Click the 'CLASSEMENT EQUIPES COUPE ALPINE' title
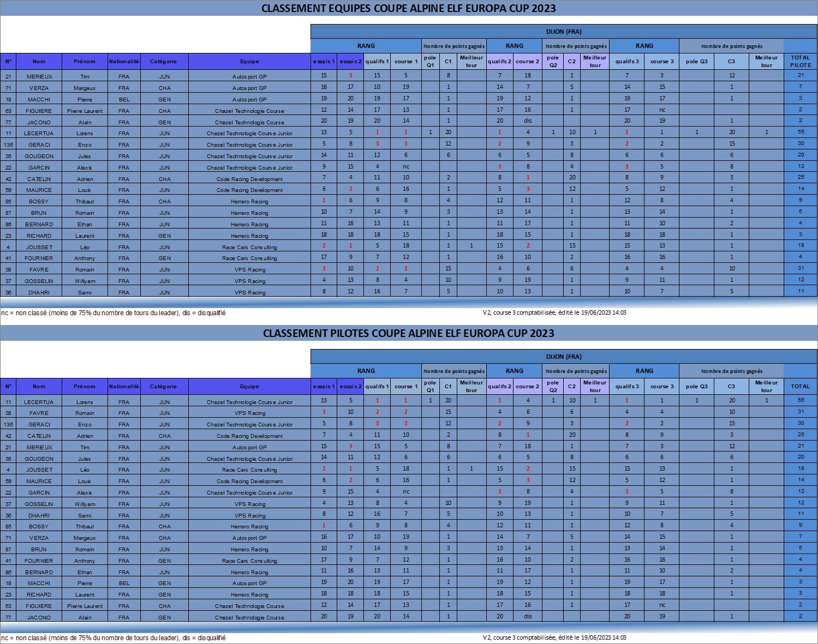 click(409, 8)
